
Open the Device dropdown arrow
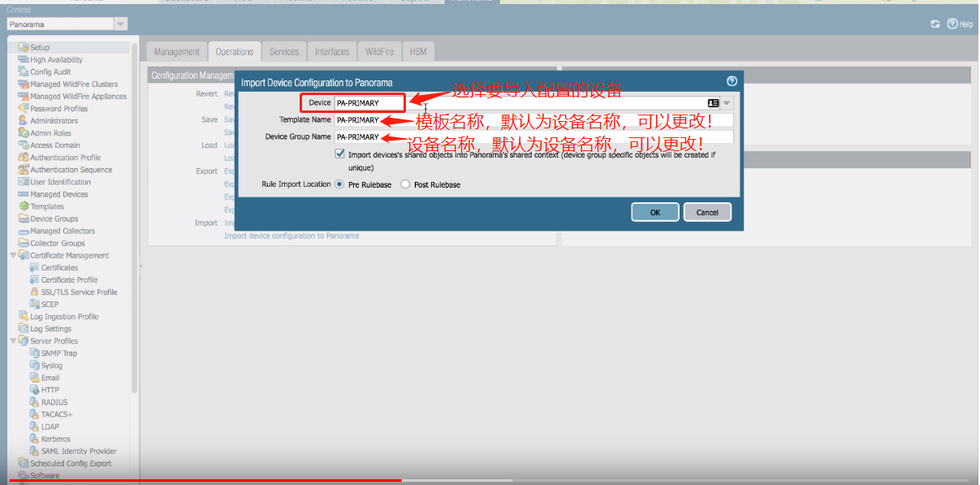[x=727, y=103]
